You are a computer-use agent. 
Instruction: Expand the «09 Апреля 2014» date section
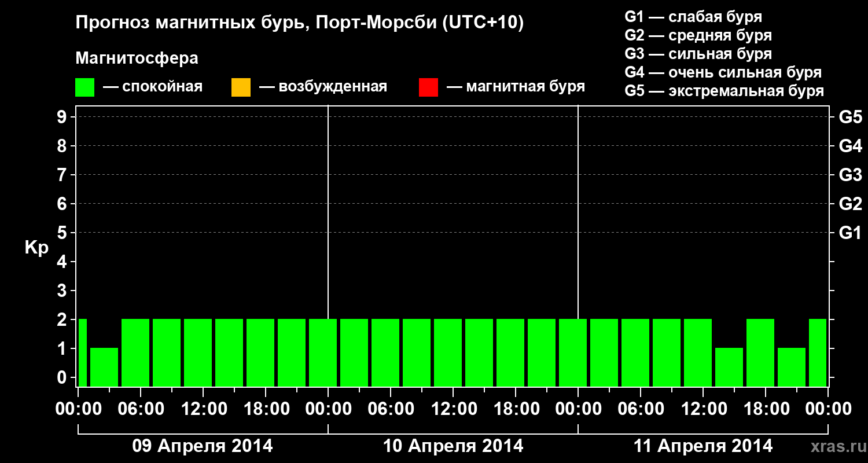click(201, 446)
